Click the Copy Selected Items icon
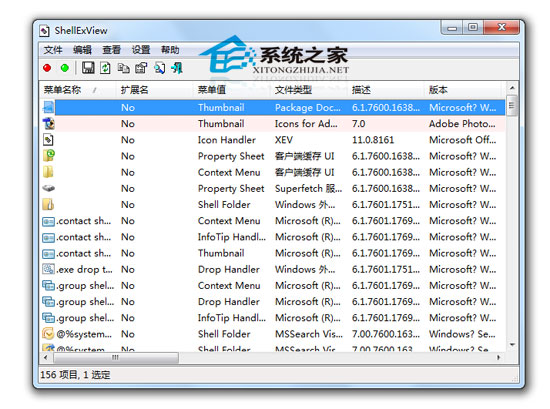Image resolution: width=550 pixels, height=409 pixels. click(123, 68)
